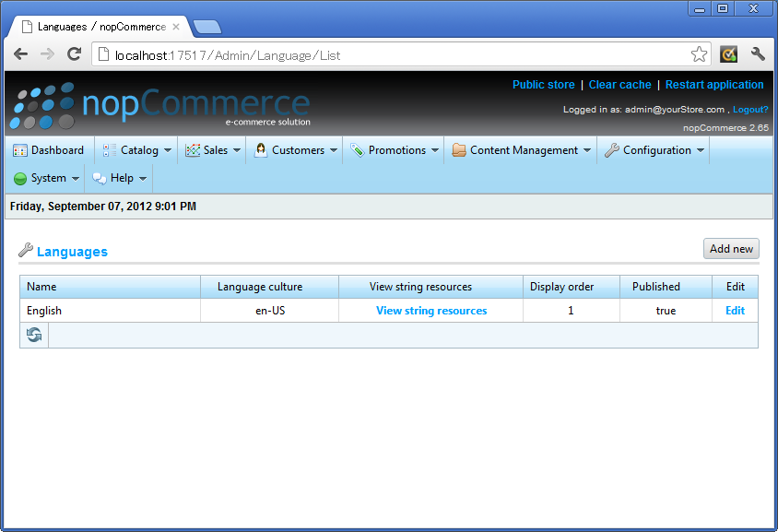This screenshot has height=532, width=778.
Task: Click the Edit column header
Action: [x=735, y=287]
